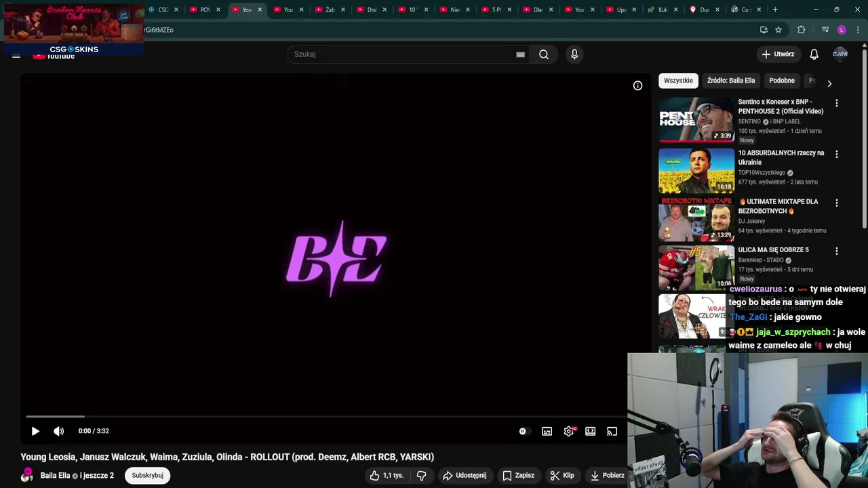Select the Źródło: Baila Ella chip
This screenshot has width=868, height=488.
tap(730, 81)
